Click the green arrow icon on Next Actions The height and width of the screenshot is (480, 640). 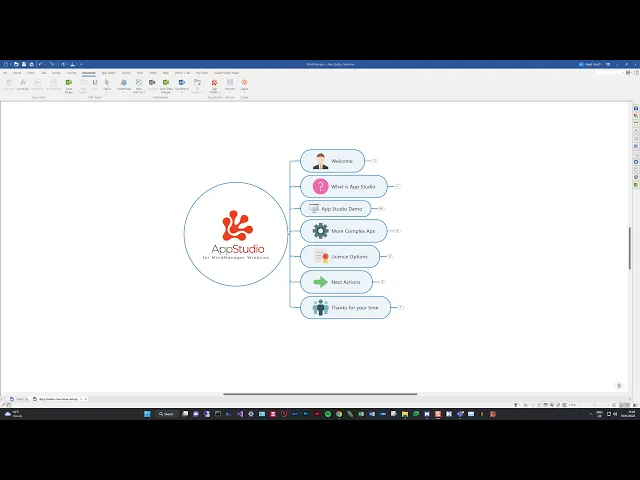pyautogui.click(x=320, y=282)
